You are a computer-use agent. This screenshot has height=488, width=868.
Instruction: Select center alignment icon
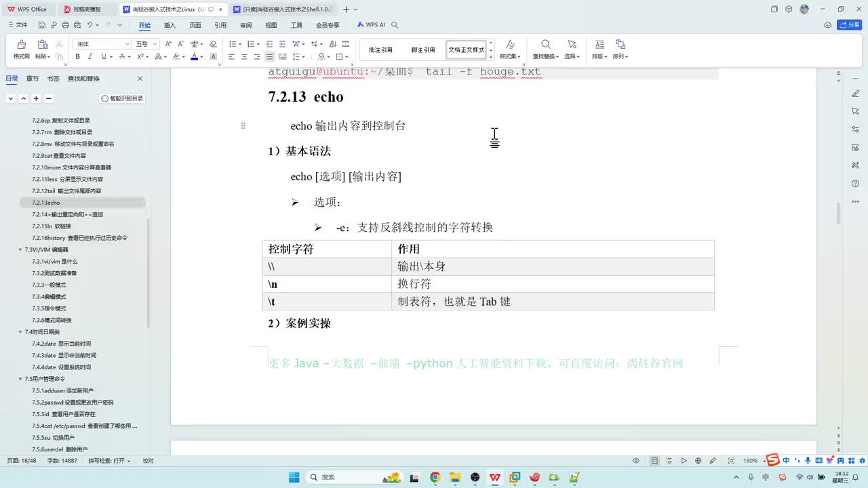244,57
